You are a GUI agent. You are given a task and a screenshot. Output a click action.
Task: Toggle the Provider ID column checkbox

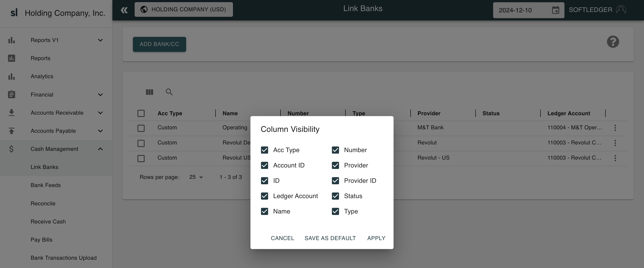click(x=335, y=180)
